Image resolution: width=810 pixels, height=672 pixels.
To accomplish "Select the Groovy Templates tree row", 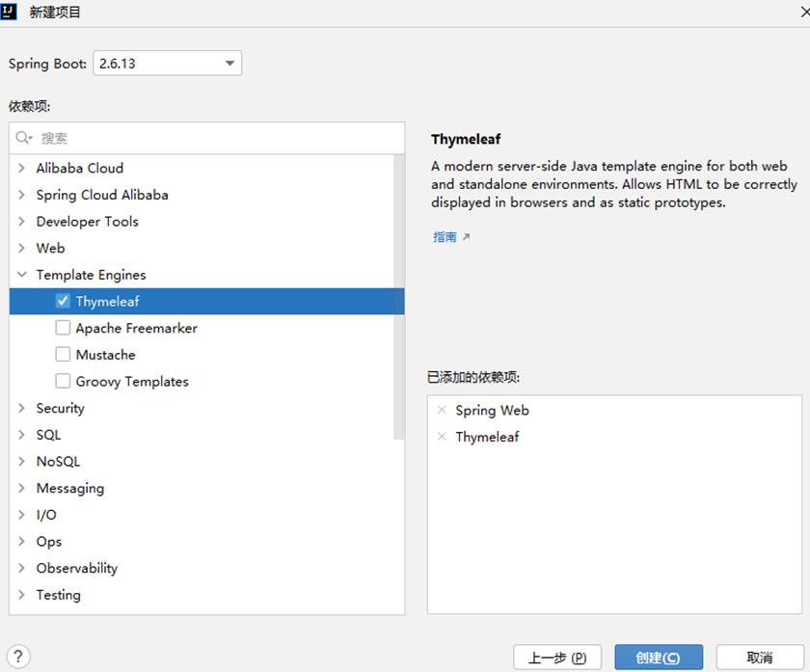I will pos(206,381).
